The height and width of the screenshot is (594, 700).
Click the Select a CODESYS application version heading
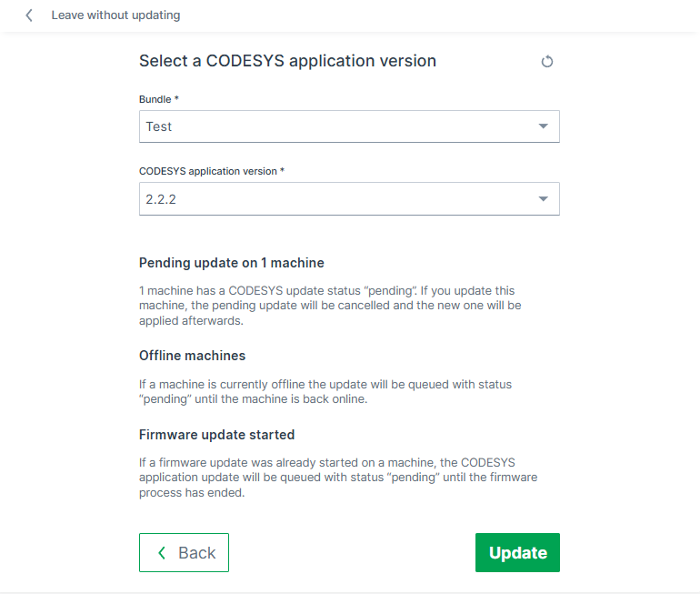[287, 61]
